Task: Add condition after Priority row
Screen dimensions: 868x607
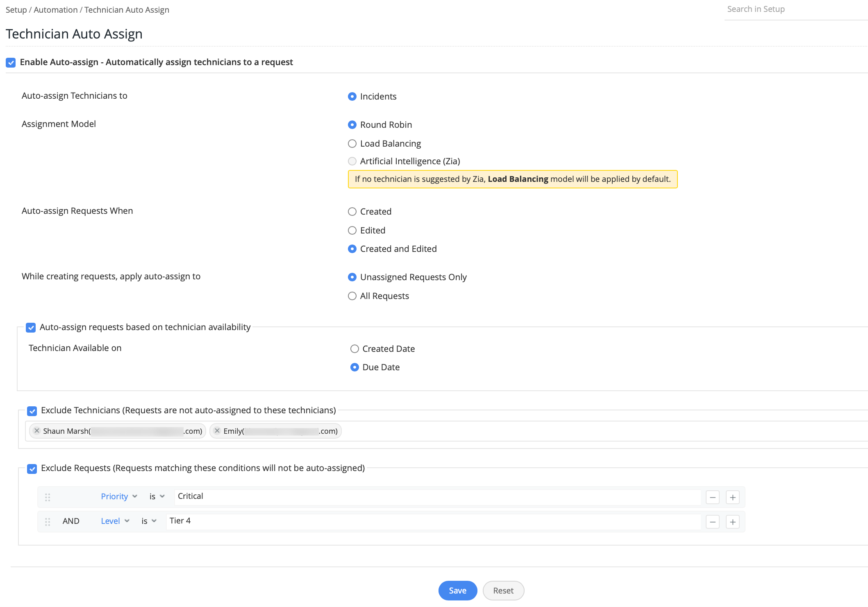Action: point(733,497)
